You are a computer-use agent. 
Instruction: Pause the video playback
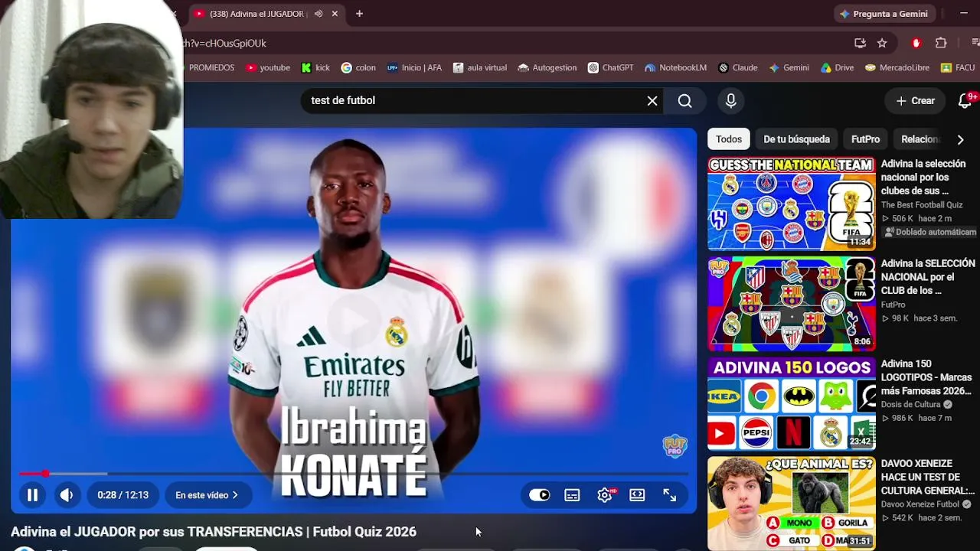(x=32, y=495)
